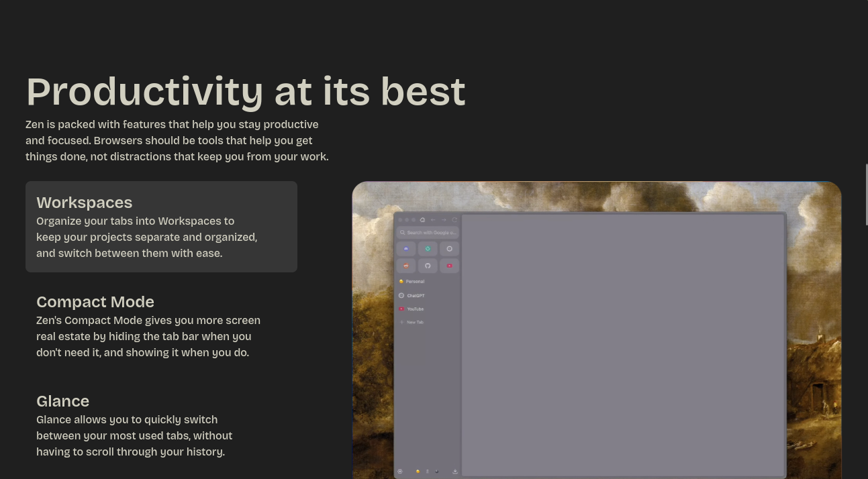Screen dimensions: 868x479
Task: Open the red YouTube pinned tile
Action: point(449,266)
